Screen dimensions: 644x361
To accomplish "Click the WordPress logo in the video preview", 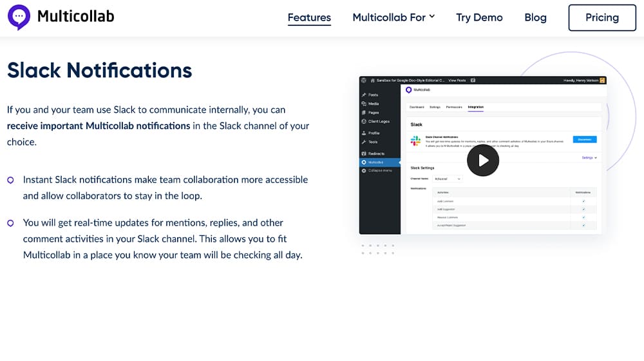I will 364,81.
